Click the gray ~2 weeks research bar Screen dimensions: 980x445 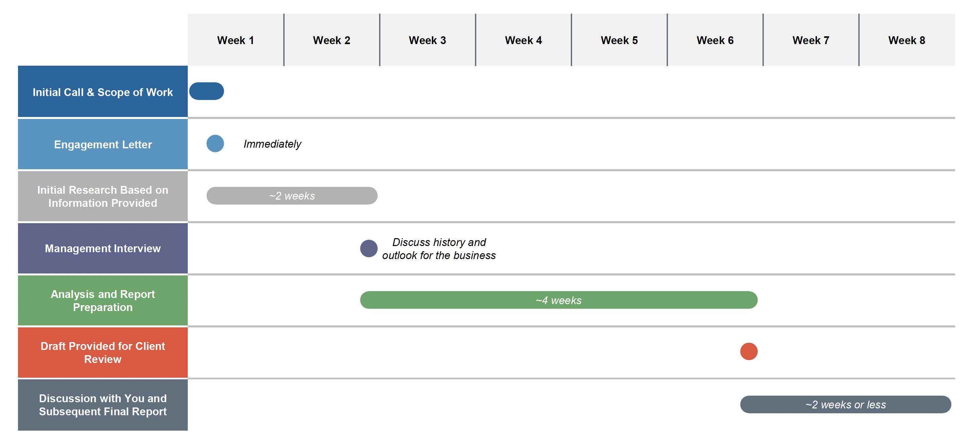[x=292, y=196]
